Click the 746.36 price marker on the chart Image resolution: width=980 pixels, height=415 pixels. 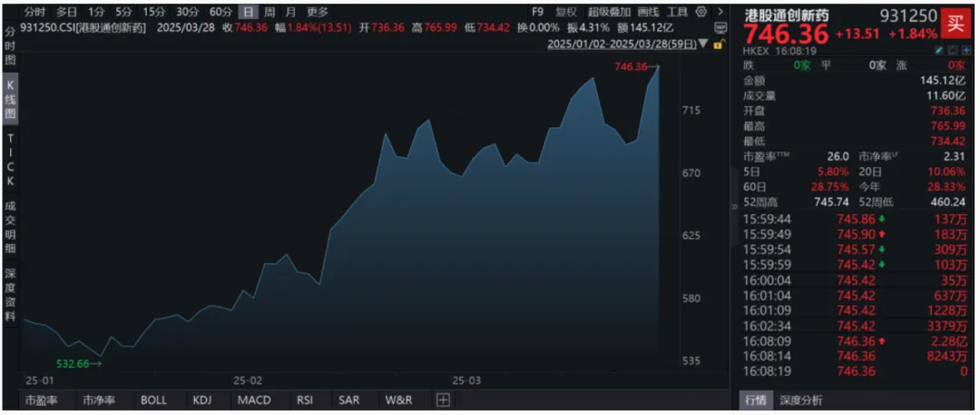(x=634, y=66)
